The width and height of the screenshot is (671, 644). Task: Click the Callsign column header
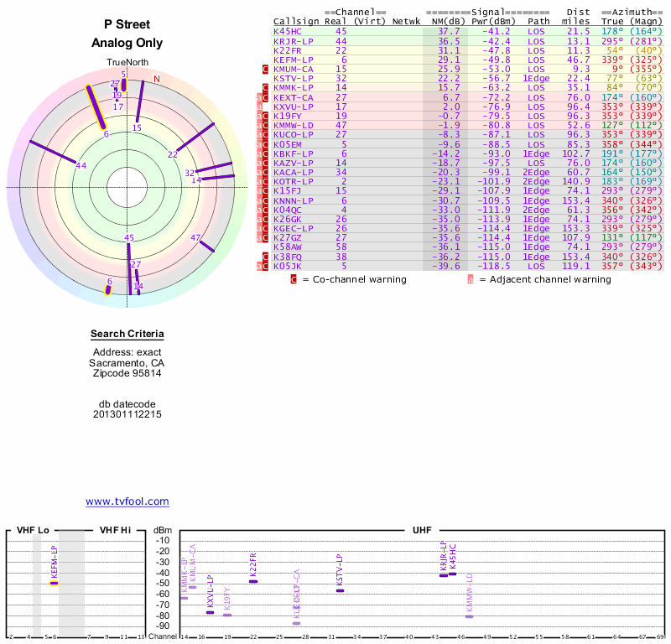click(x=294, y=21)
